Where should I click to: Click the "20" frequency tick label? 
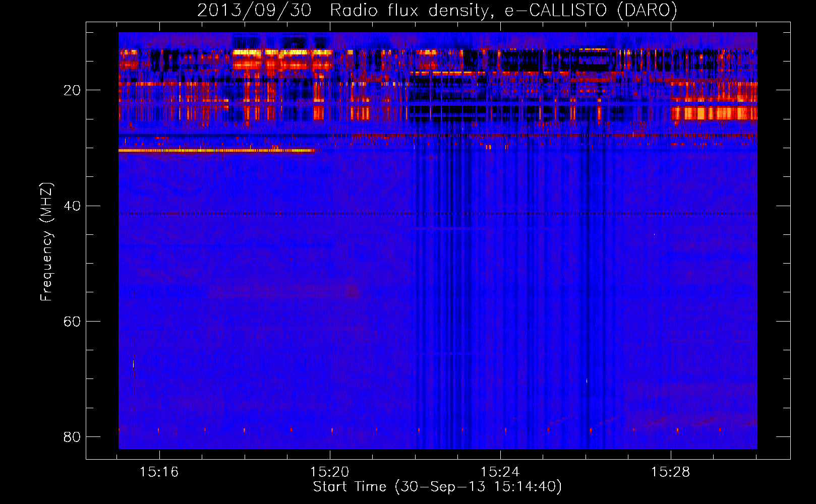pos(72,91)
